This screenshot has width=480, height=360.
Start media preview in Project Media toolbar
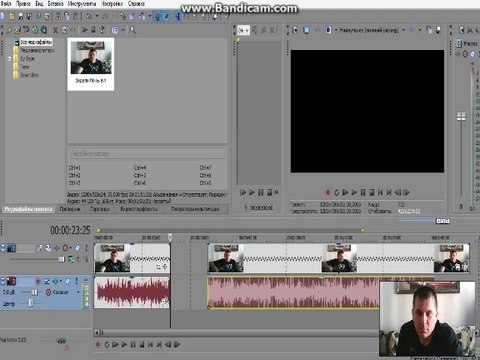pyautogui.click(x=85, y=30)
